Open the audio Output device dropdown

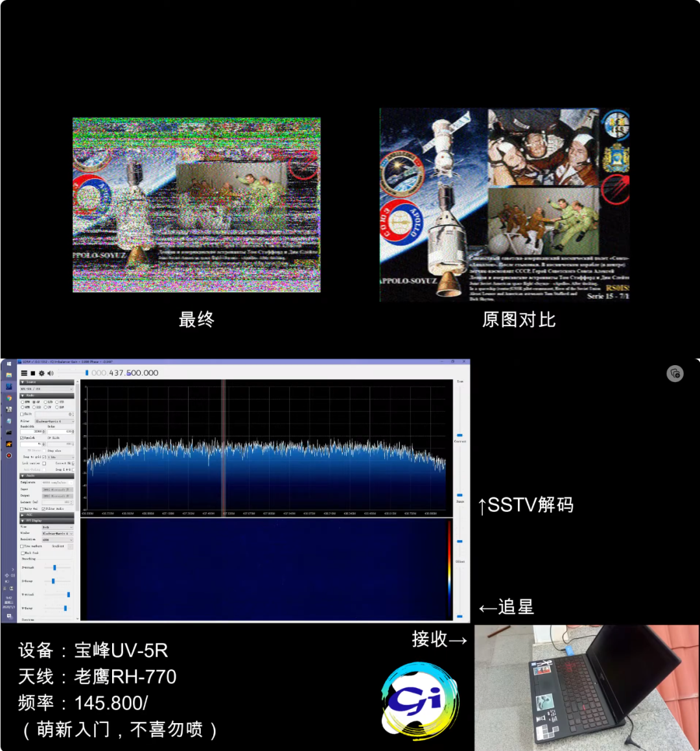(x=58, y=496)
